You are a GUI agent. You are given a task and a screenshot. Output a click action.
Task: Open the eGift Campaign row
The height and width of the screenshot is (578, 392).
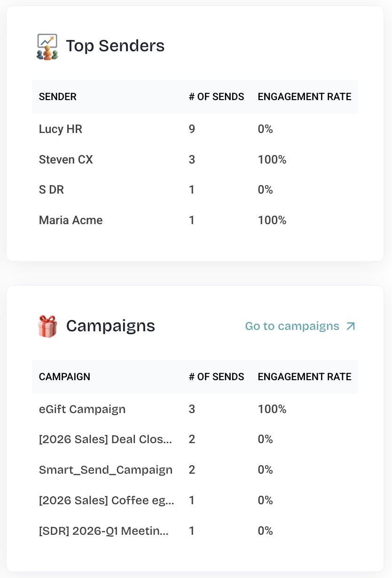pyautogui.click(x=195, y=409)
